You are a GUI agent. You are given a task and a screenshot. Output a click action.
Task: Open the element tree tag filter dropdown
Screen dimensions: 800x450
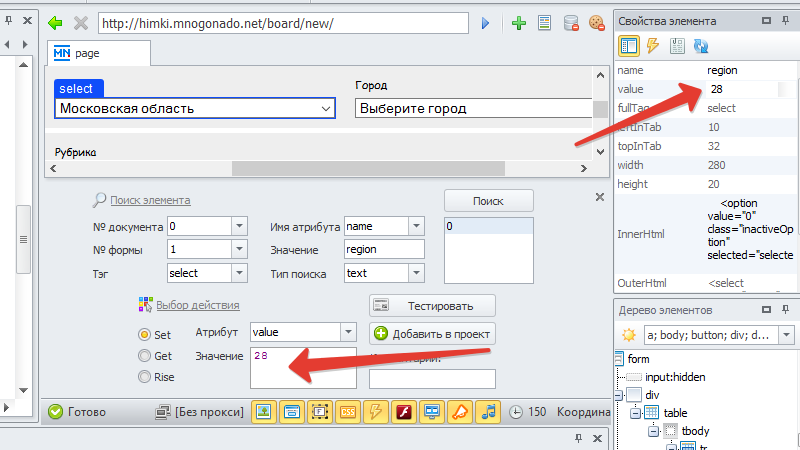[x=786, y=335]
